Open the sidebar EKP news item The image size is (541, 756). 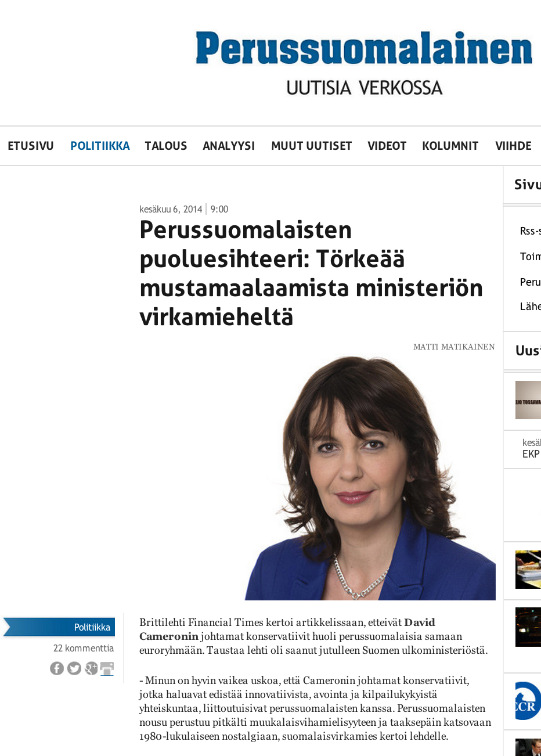[x=531, y=454]
